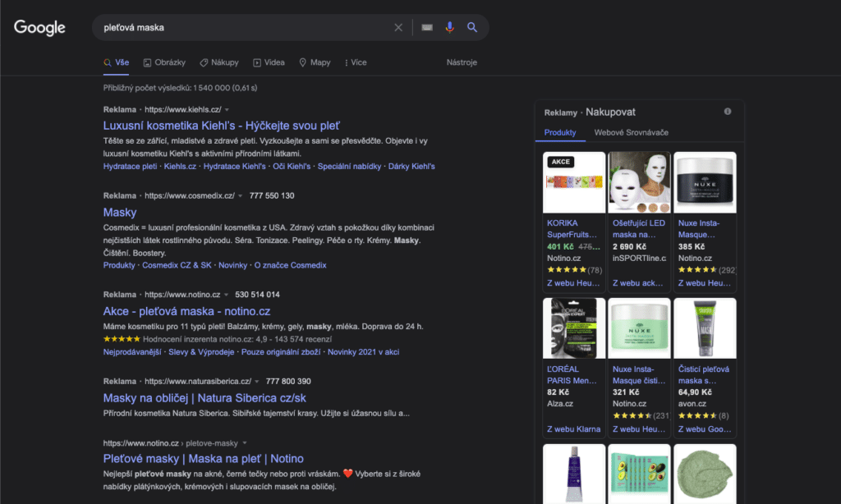This screenshot has height=504, width=841.
Task: Open Nástroje search tools
Action: click(462, 62)
